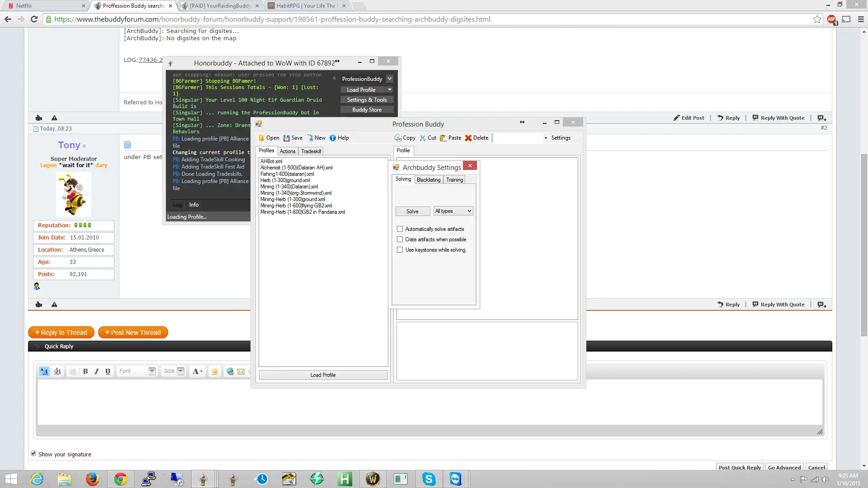Click the Cut scissors icon

click(423, 138)
